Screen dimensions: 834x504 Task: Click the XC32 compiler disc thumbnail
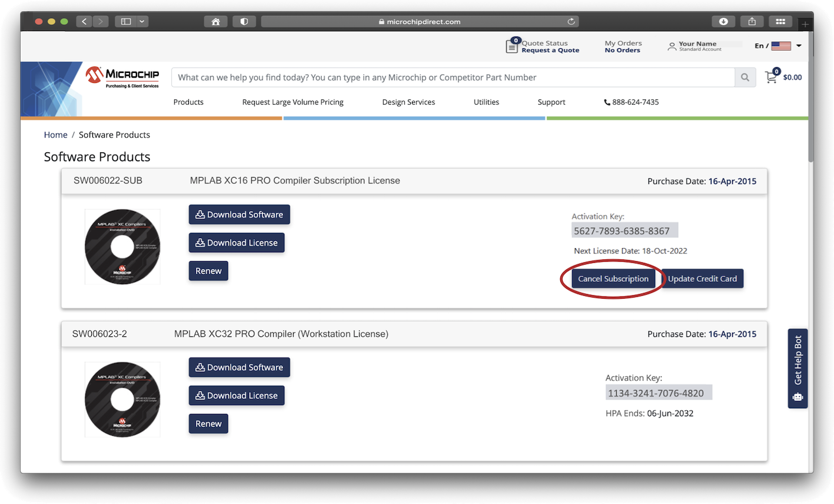122,399
